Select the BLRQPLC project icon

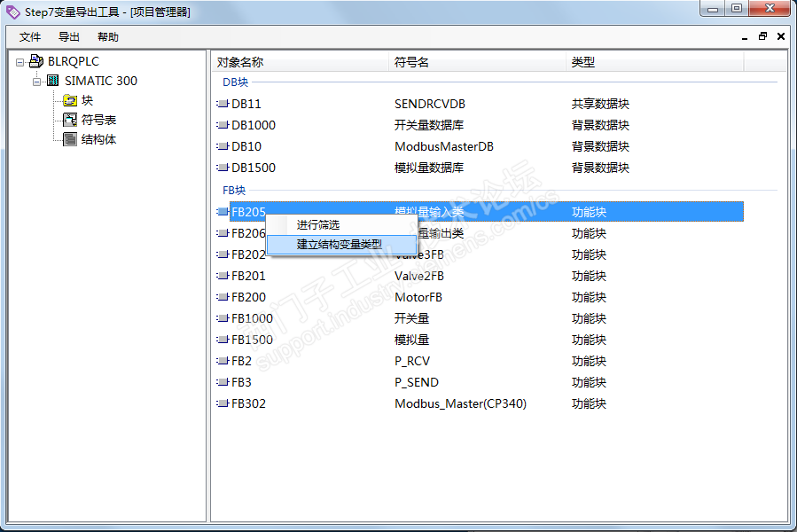36,61
